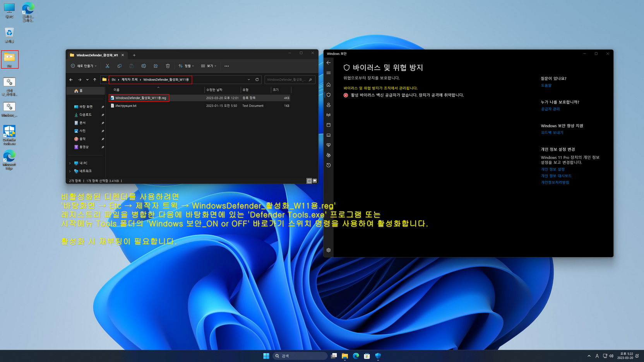Click 피드백 보내기 link

pos(552,133)
